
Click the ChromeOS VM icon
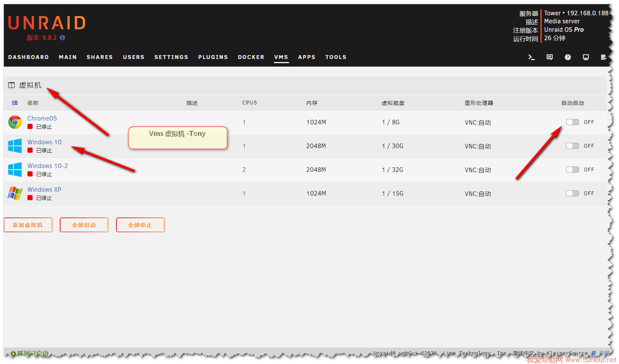15,122
